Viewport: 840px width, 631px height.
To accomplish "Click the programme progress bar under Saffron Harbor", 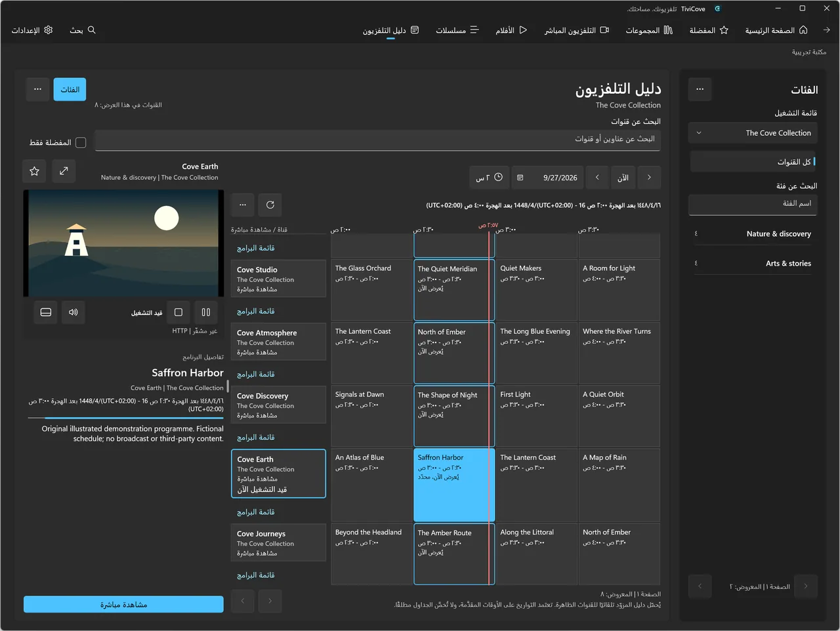I will point(126,417).
